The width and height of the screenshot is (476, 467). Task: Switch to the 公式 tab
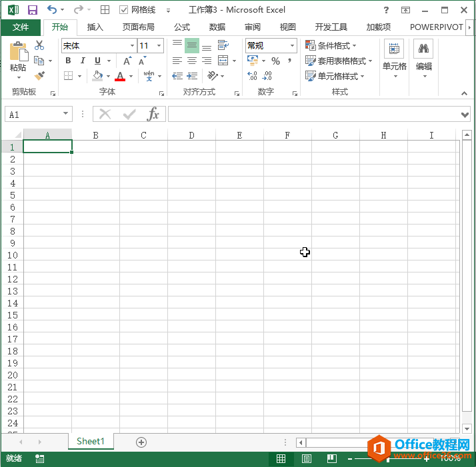182,27
